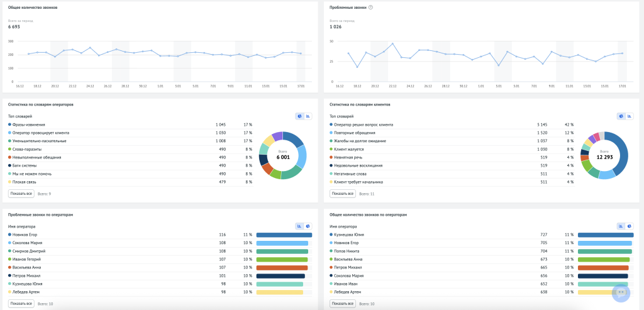This screenshot has width=644, height=310.
Task: Expand all client dictionaries with Показать все
Action: [342, 194]
